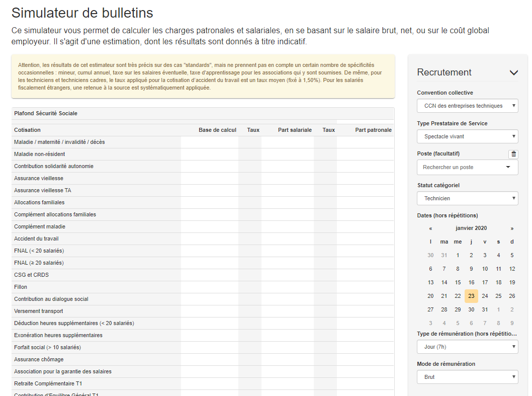
Task: Click the 'Assurance vieillesse TA' row label
Action: [x=43, y=190]
